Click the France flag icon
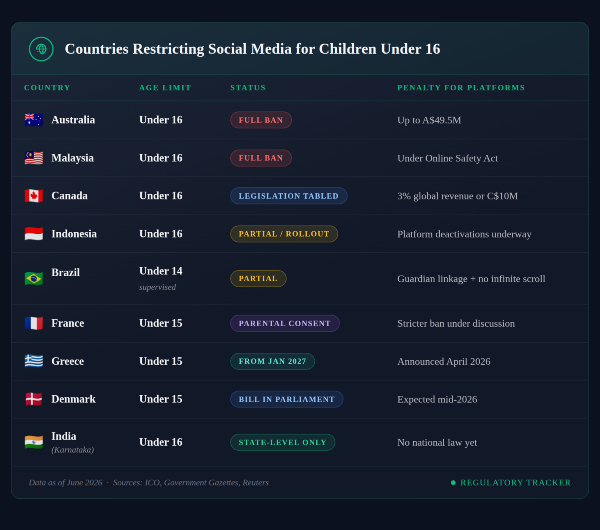 click(34, 323)
